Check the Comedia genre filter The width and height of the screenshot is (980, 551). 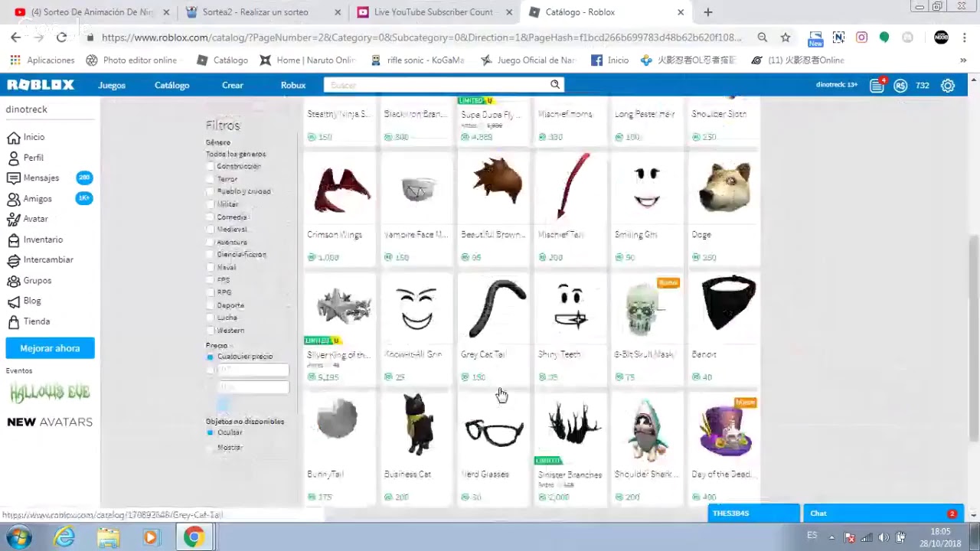[x=211, y=217]
